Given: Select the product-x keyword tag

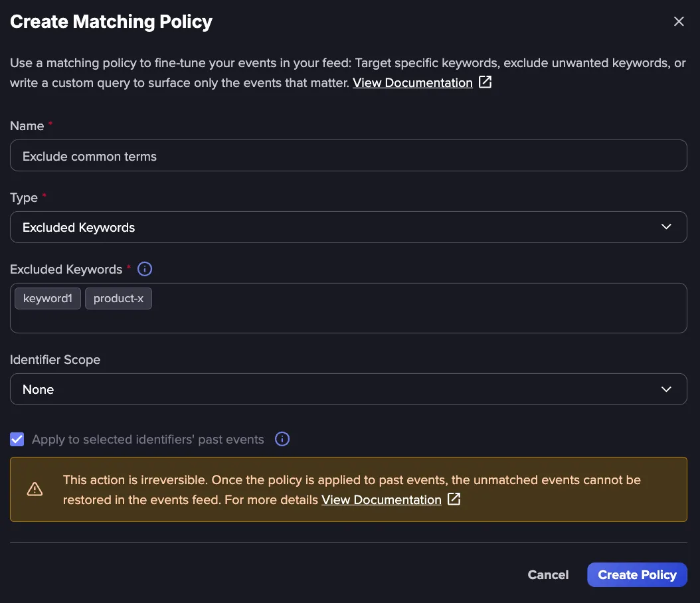Looking at the screenshot, I should click(118, 299).
